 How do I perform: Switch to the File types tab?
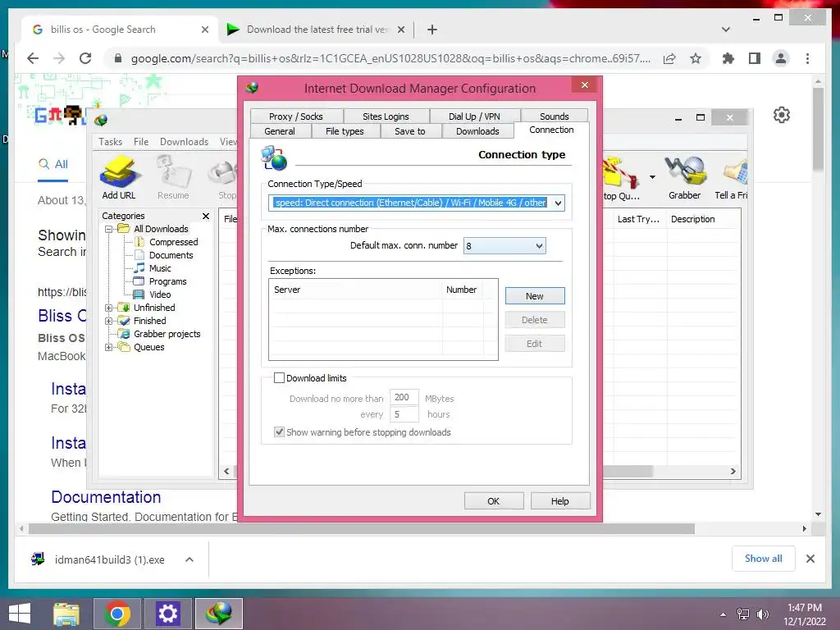pos(345,131)
